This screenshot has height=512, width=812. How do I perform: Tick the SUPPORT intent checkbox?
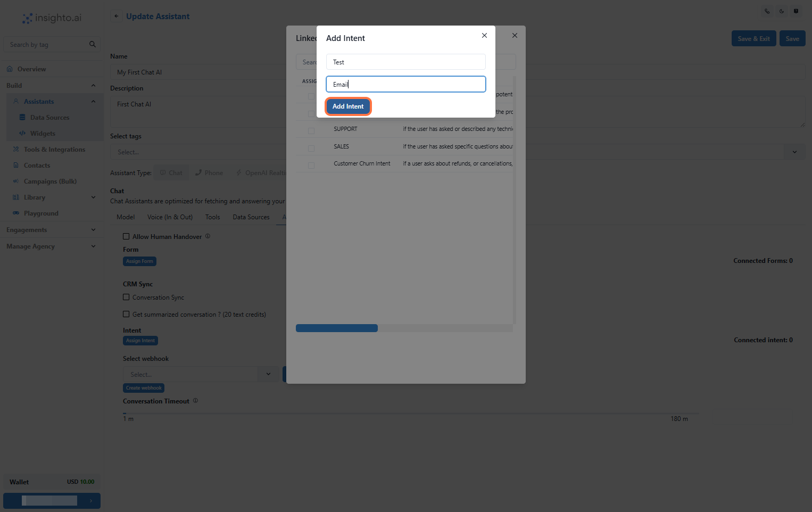tap(311, 130)
